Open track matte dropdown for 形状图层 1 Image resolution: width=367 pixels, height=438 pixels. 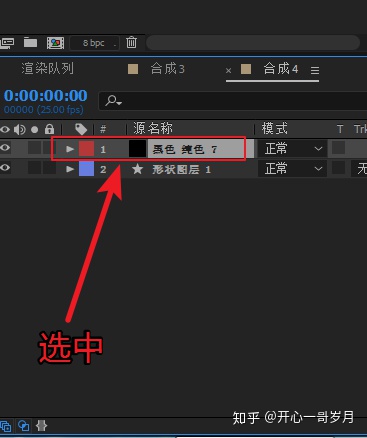[x=359, y=169]
